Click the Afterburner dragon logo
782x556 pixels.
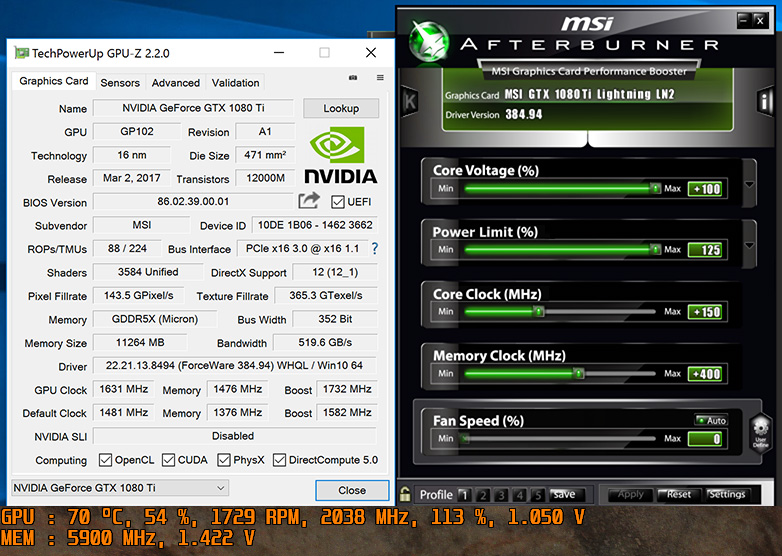click(x=428, y=41)
